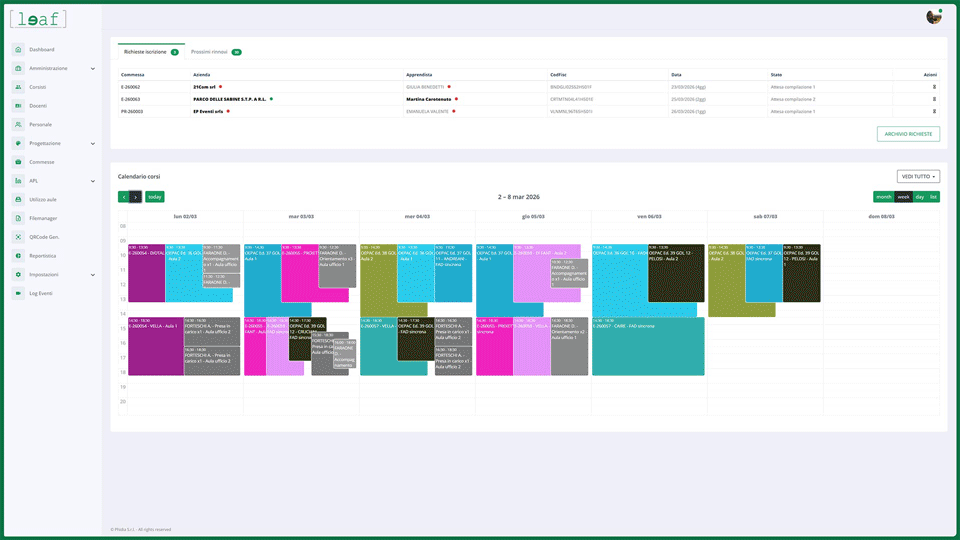
Task: Expand the APL submenu chevron
Action: pyautogui.click(x=92, y=181)
